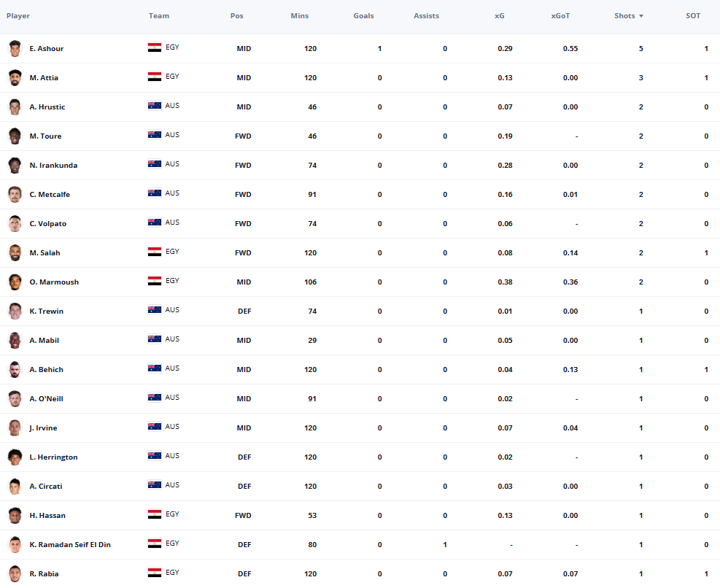Open the C. Metcalfe player link
This screenshot has width=720, height=588.
[50, 194]
